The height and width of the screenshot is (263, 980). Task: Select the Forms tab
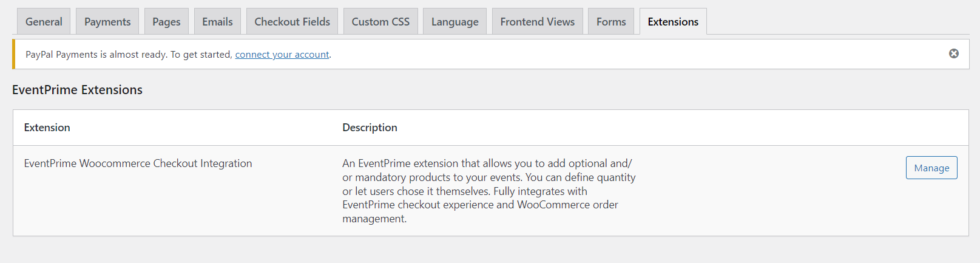coord(610,22)
